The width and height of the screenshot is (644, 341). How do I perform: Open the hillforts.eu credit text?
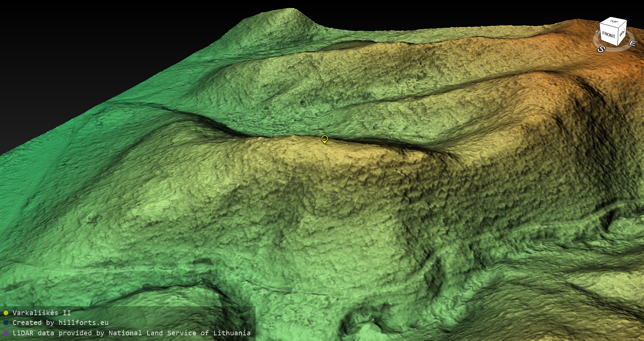tap(83, 323)
